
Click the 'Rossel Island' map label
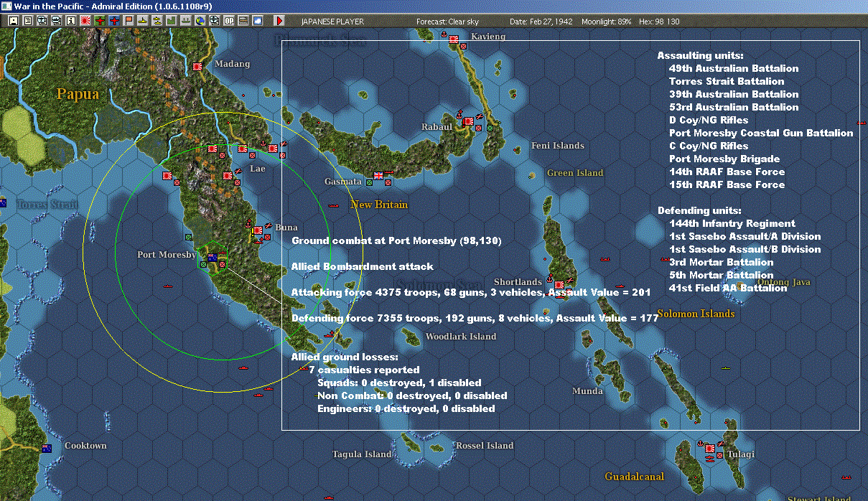coord(485,446)
